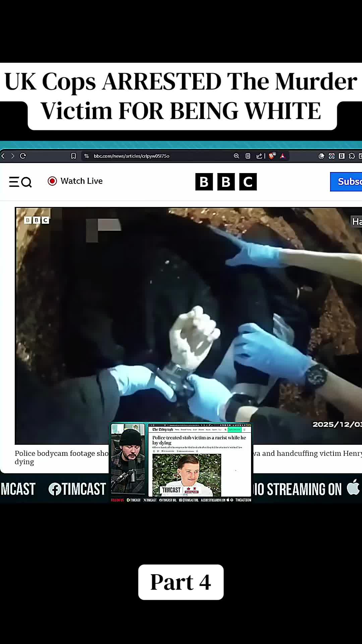Click the Timcast host webcam inset

point(128,459)
